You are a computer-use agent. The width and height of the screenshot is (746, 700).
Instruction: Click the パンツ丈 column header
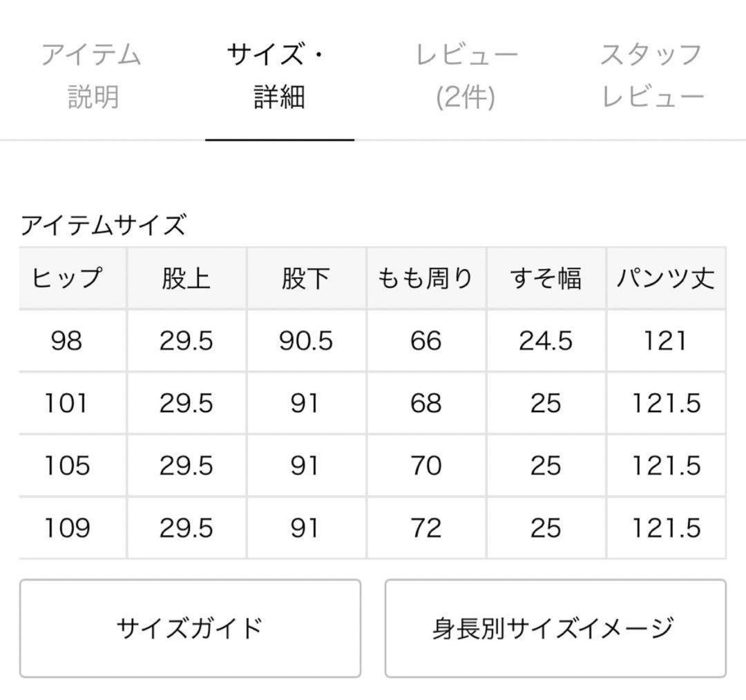(665, 278)
